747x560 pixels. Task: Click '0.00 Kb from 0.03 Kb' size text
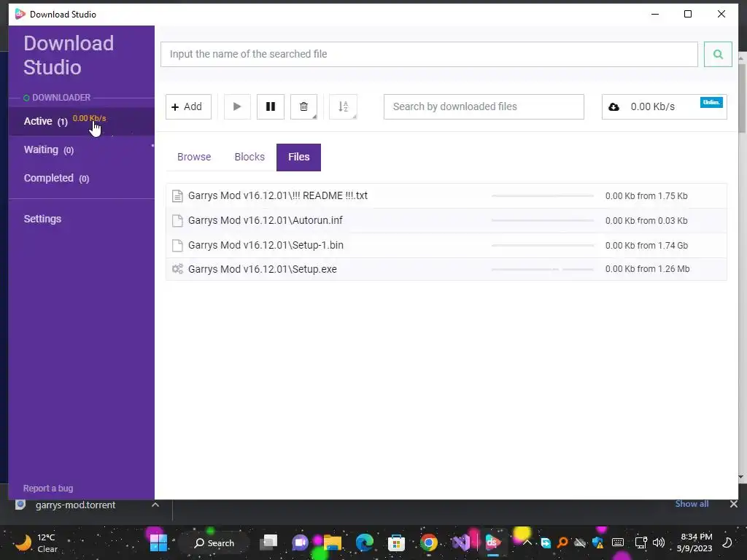pyautogui.click(x=646, y=220)
